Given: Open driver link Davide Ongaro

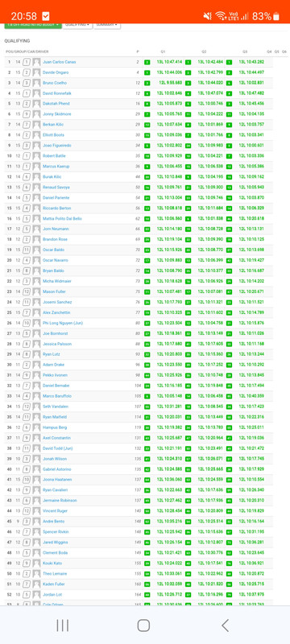Looking at the screenshot, I should tap(56, 72).
